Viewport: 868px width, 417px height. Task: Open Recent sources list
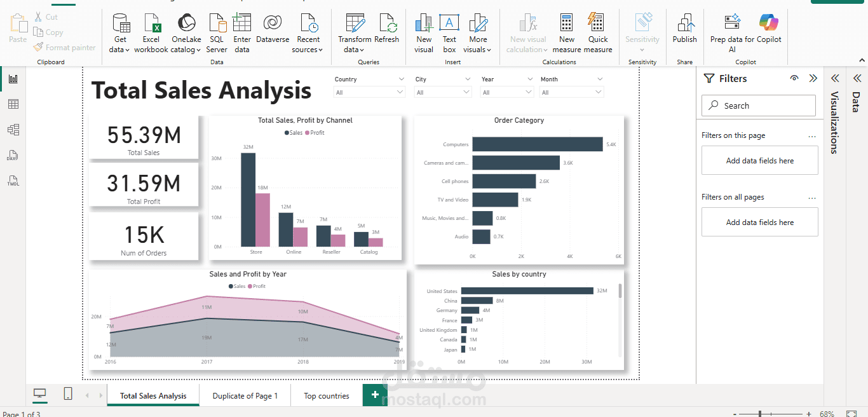tap(308, 33)
